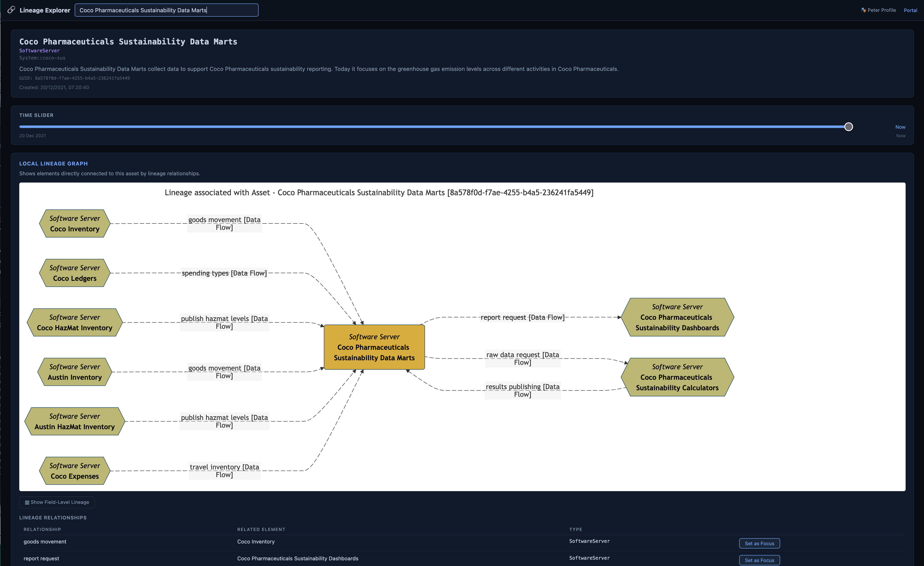The width and height of the screenshot is (924, 566).
Task: Click the RELATED ELEMENT column header
Action: (x=261, y=530)
